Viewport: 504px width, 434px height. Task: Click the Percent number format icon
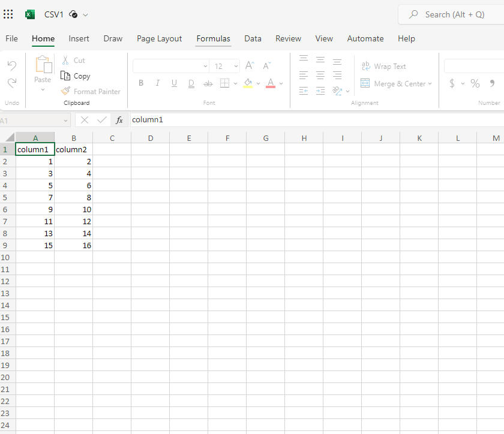475,83
